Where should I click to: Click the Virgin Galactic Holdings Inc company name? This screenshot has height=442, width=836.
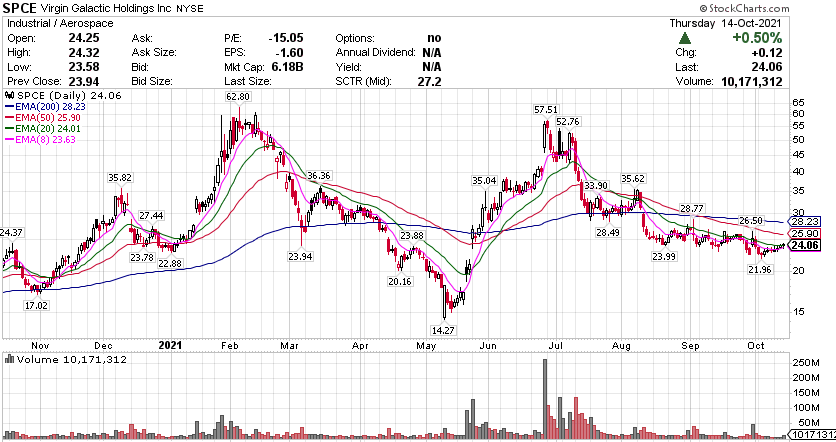(x=107, y=9)
